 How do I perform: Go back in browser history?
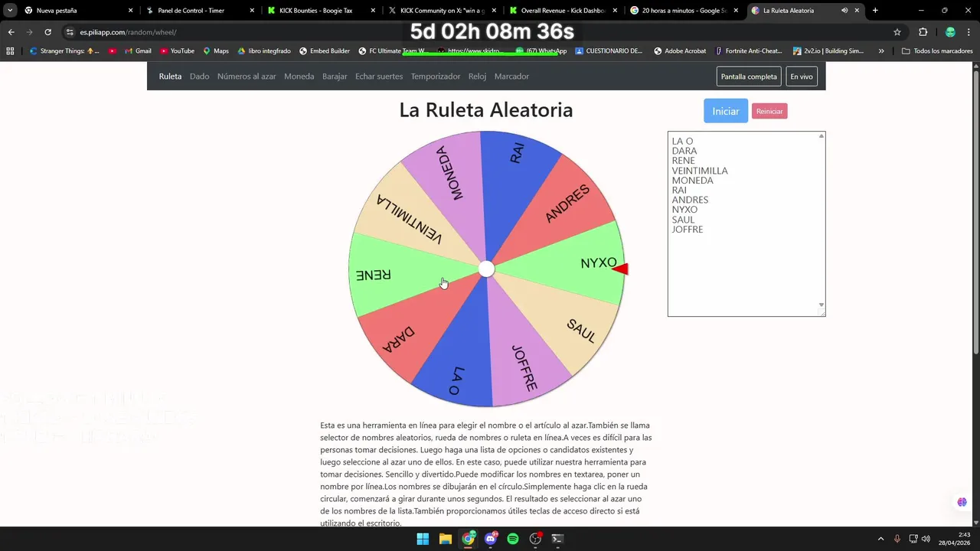point(11,32)
